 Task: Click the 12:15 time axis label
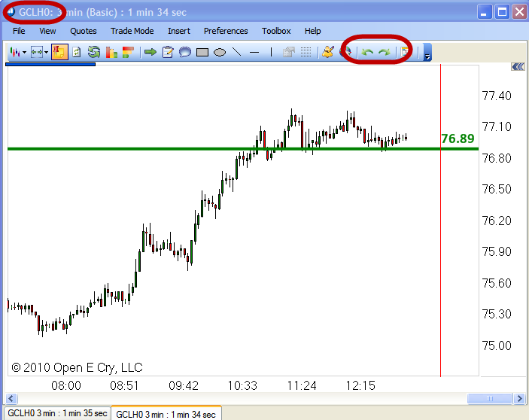click(x=360, y=385)
